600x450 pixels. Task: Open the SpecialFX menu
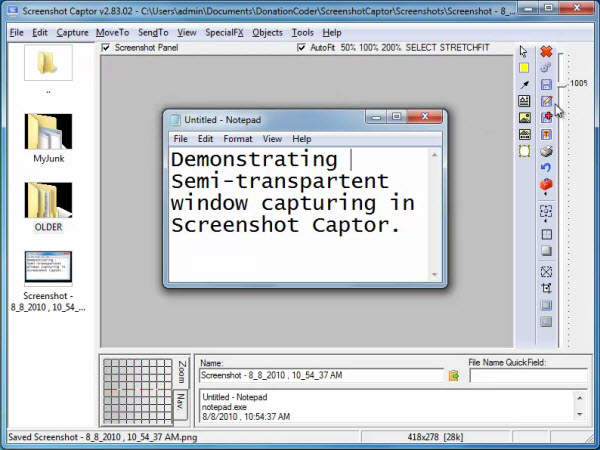point(224,33)
